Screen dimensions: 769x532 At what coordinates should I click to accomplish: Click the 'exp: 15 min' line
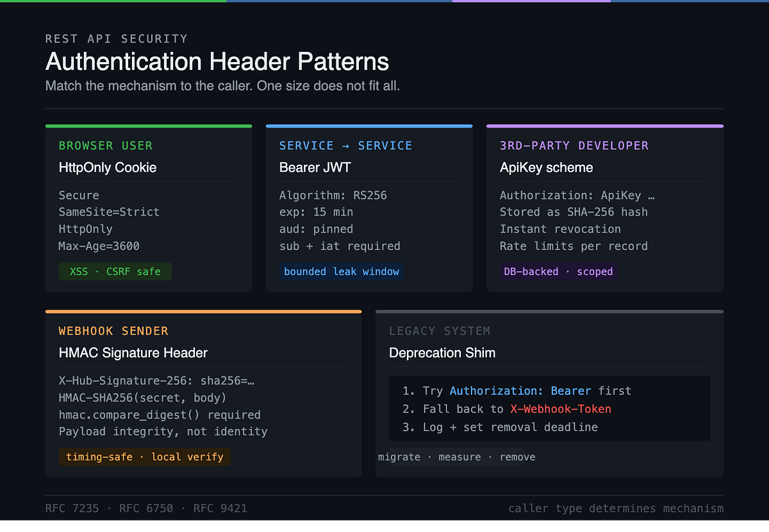tap(317, 212)
